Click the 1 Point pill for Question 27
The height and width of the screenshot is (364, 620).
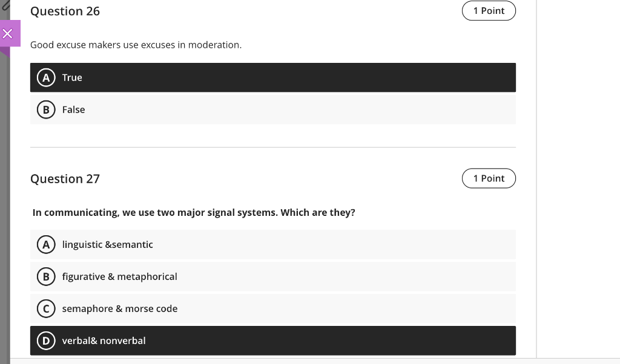click(x=489, y=178)
